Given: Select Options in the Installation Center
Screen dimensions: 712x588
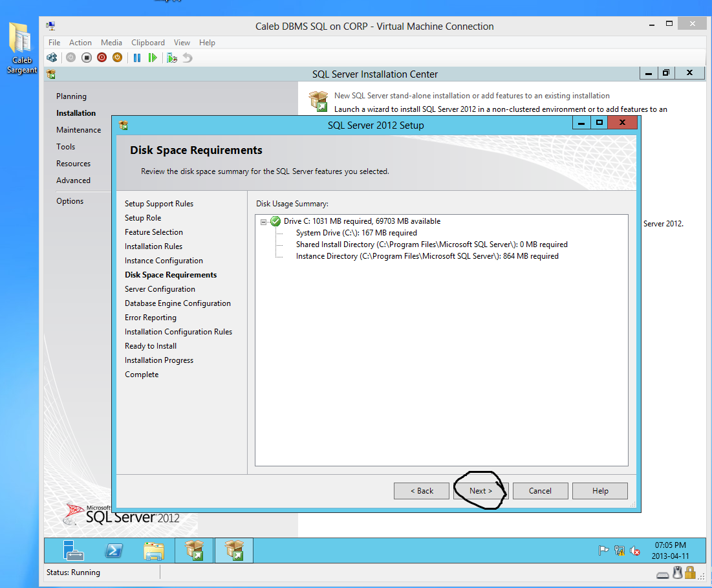Looking at the screenshot, I should 69,201.
